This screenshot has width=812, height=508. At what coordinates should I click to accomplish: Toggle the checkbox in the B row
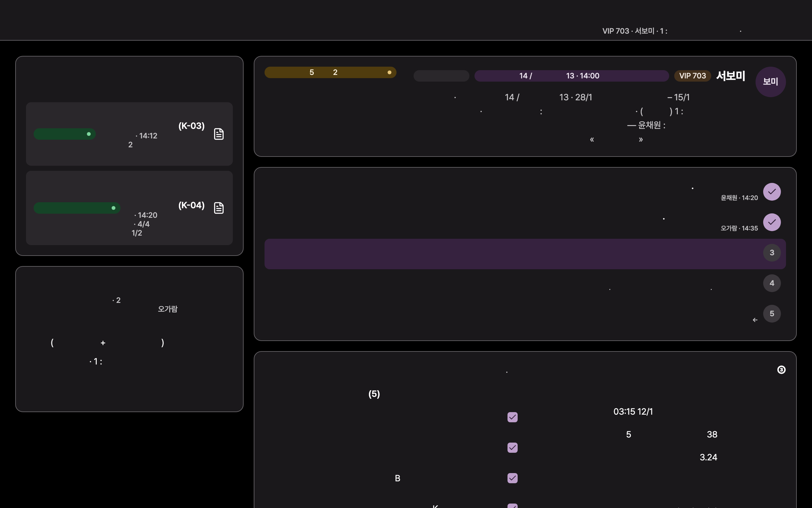(x=512, y=478)
